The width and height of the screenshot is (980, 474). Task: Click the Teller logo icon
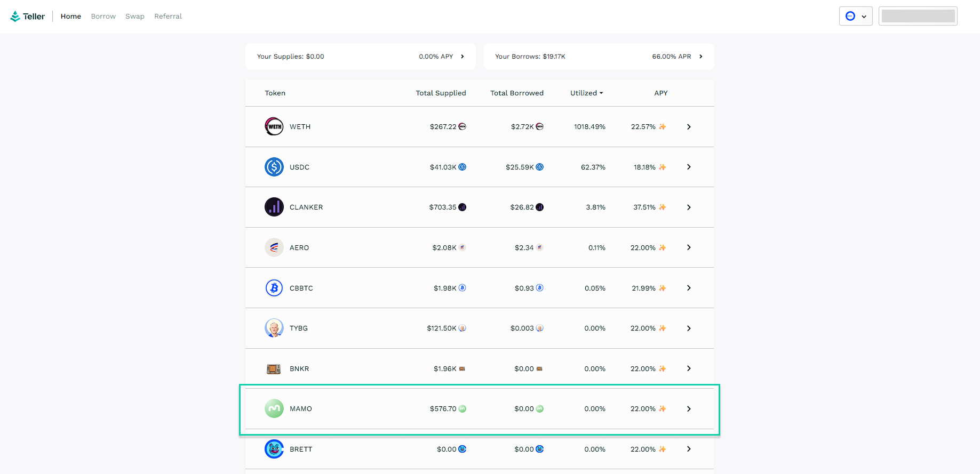coord(15,17)
